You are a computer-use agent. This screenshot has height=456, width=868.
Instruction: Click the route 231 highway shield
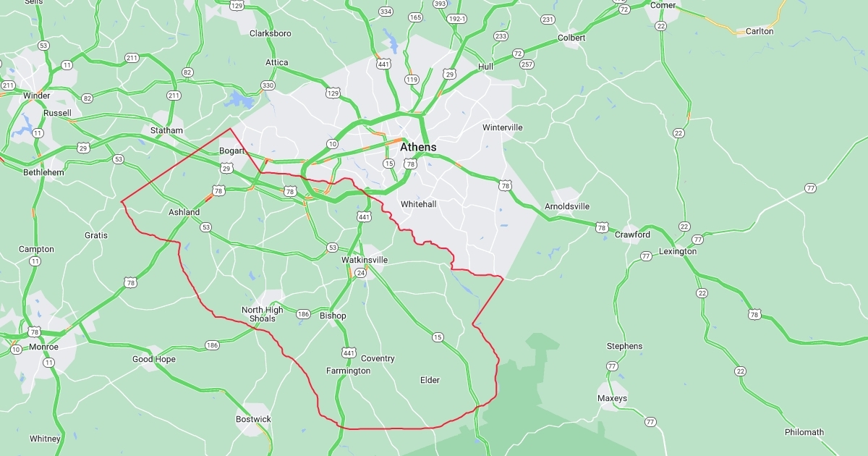coord(548,20)
